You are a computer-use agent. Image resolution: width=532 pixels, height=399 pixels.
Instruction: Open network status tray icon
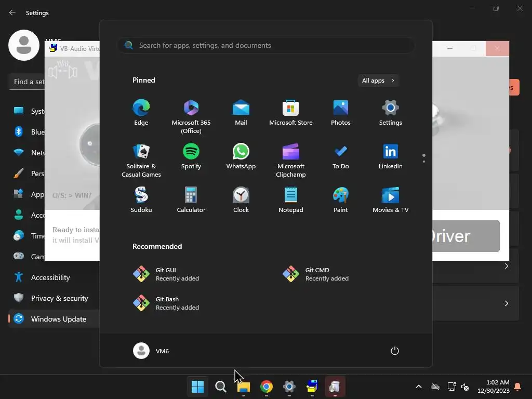(x=451, y=387)
